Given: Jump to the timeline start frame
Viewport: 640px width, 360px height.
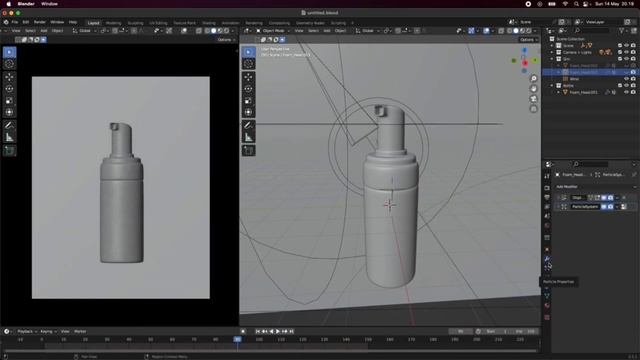Looking at the screenshot, I should point(258,331).
